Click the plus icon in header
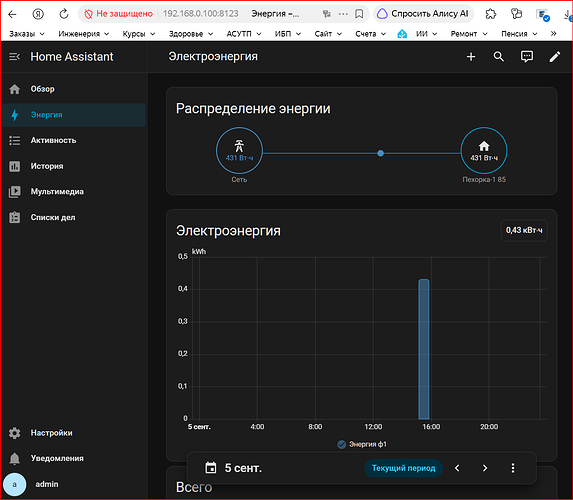Image resolution: width=573 pixels, height=500 pixels. (471, 57)
